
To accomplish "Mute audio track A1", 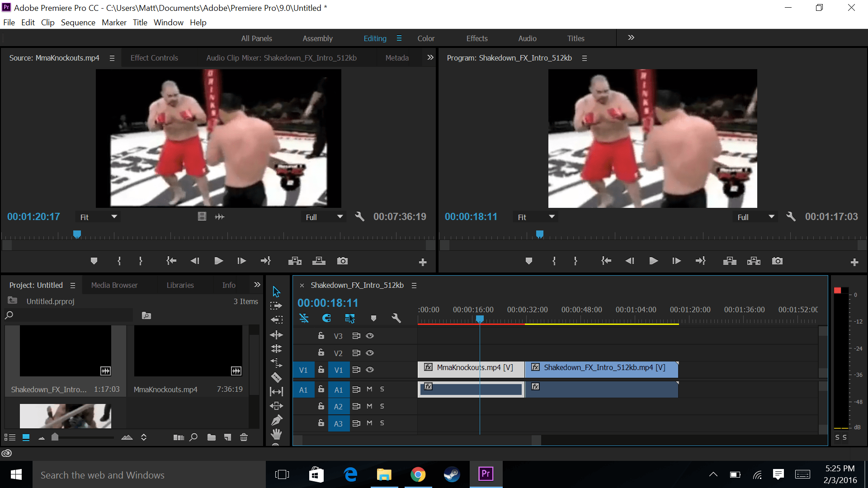I will tap(369, 389).
